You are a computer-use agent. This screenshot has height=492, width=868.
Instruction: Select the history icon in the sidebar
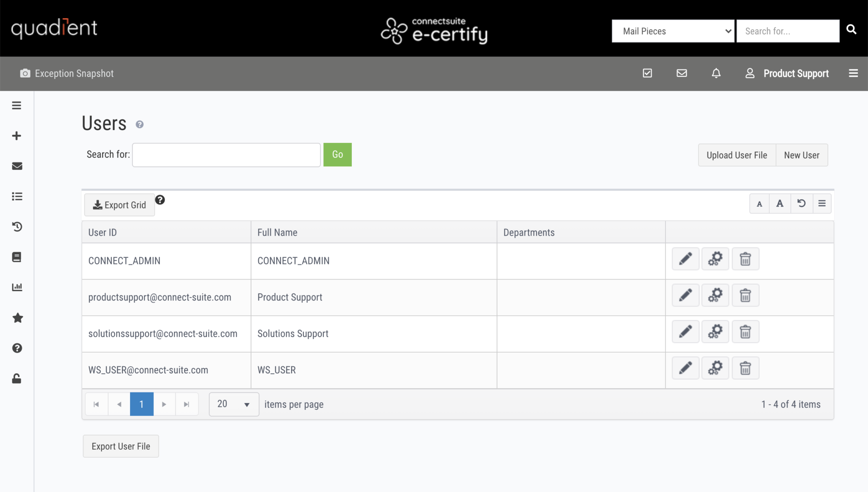17,227
